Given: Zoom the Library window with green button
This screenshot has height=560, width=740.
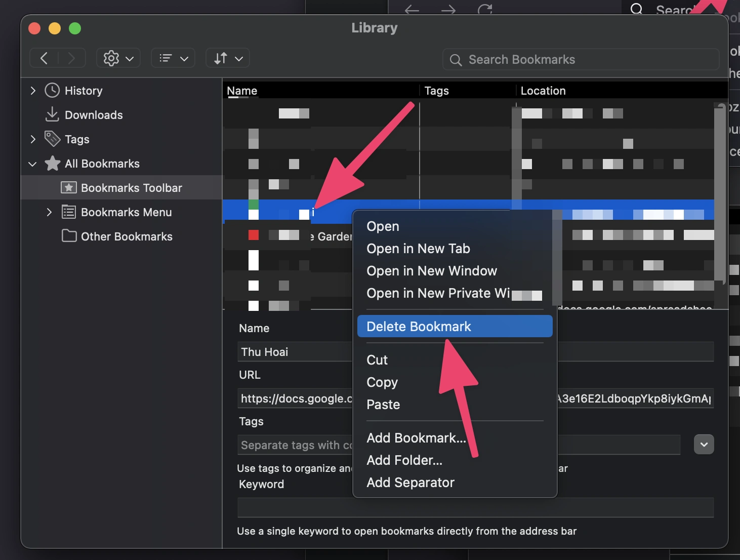Looking at the screenshot, I should point(75,28).
